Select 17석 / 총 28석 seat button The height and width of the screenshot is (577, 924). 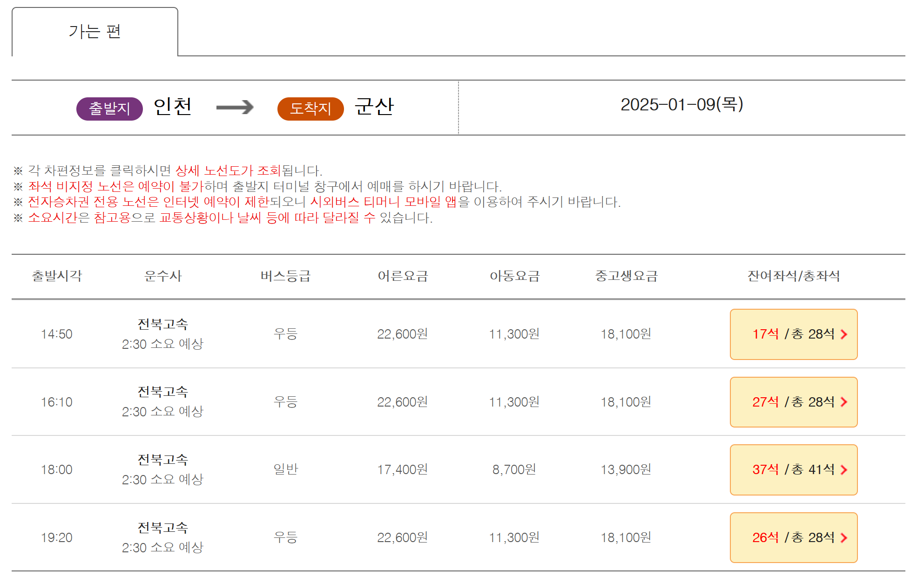click(793, 334)
